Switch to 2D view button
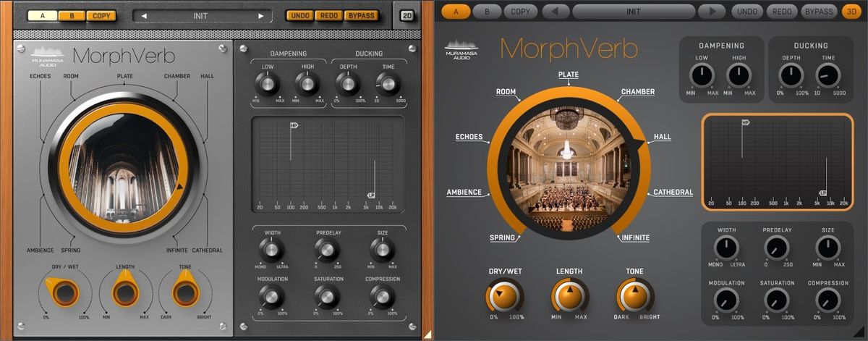 tap(407, 15)
